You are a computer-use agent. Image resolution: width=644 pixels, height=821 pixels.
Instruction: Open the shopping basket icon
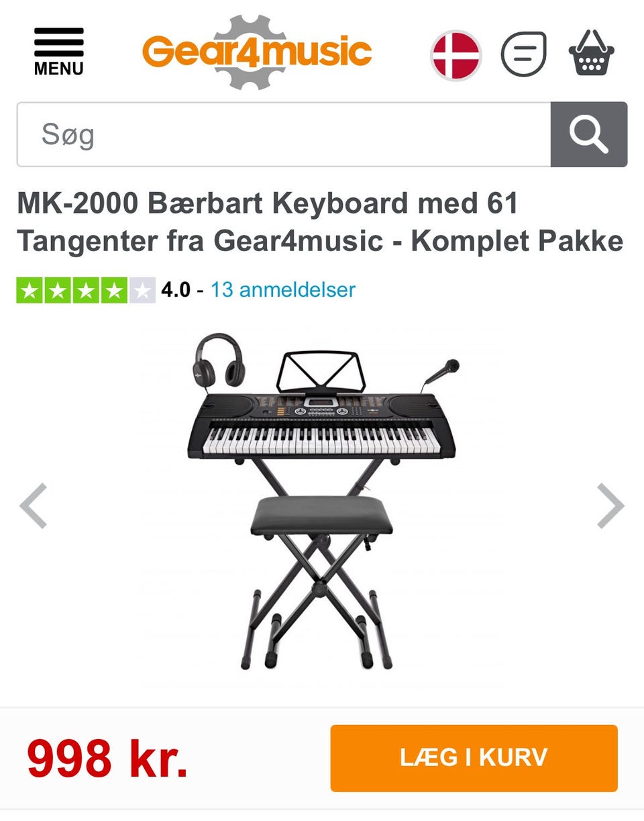pyautogui.click(x=591, y=53)
